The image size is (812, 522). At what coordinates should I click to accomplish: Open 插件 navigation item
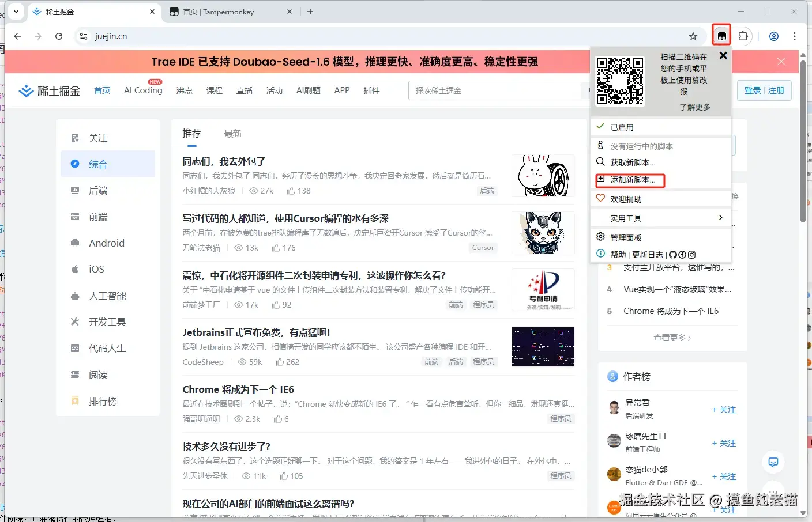coord(371,90)
